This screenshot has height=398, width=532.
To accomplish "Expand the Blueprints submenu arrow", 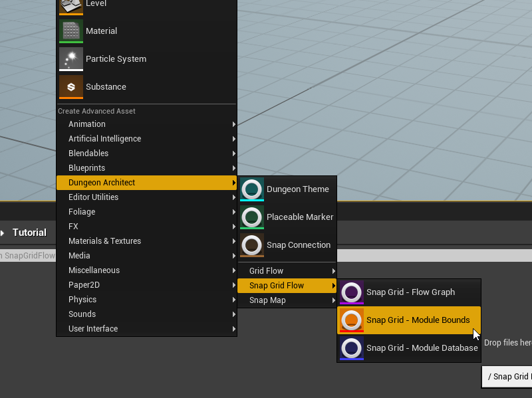I will coord(234,168).
